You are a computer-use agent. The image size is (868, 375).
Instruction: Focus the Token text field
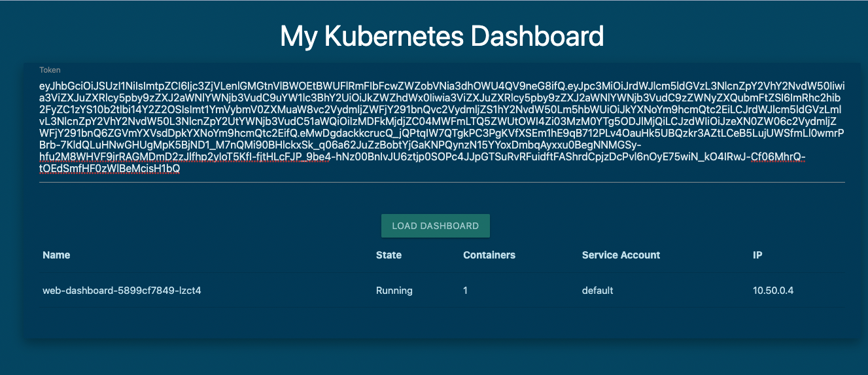[x=442, y=128]
